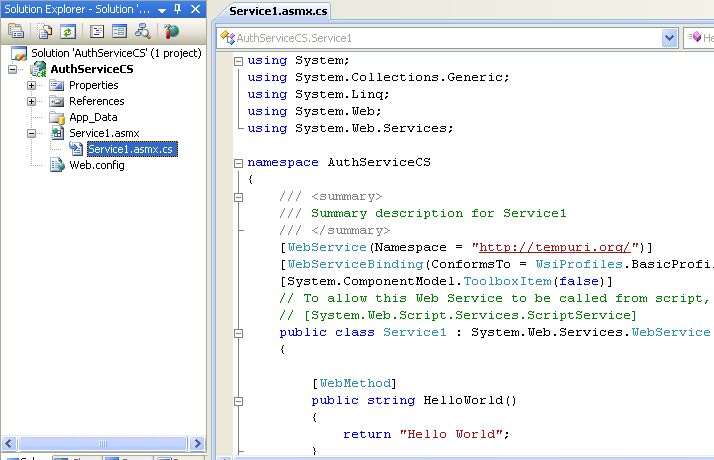This screenshot has width=714, height=460.
Task: Click 'using System.Linq;' line
Action: pos(319,94)
